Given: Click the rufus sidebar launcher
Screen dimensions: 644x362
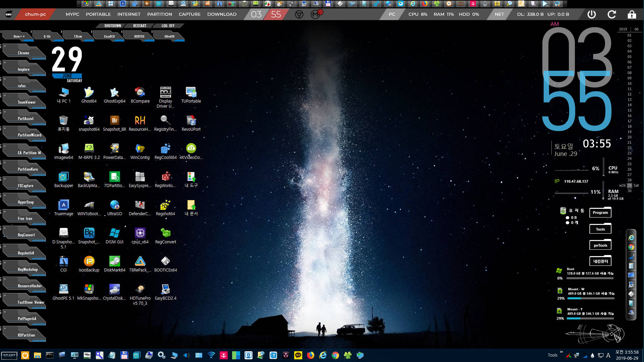Looking at the screenshot, I should pyautogui.click(x=24, y=85).
